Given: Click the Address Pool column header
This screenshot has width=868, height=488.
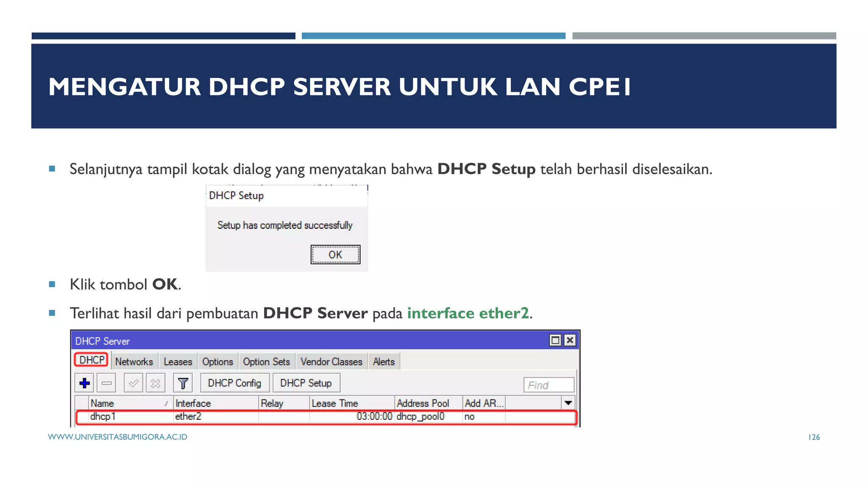Looking at the screenshot, I should 429,403.
